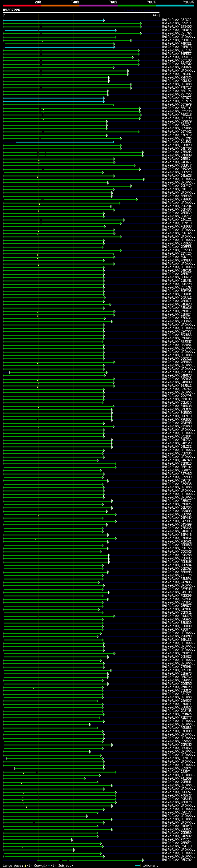Click the green alignment bar of UniRef100_B9S4D5
Screen dimensions: 197x868
coord(72,26)
